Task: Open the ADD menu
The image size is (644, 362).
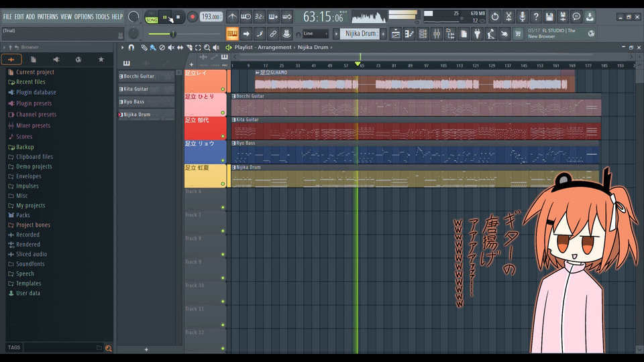Action: pos(30,17)
